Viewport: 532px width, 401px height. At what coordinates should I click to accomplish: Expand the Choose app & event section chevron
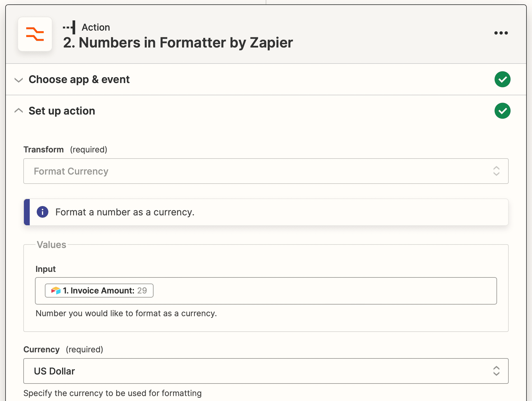click(x=19, y=80)
